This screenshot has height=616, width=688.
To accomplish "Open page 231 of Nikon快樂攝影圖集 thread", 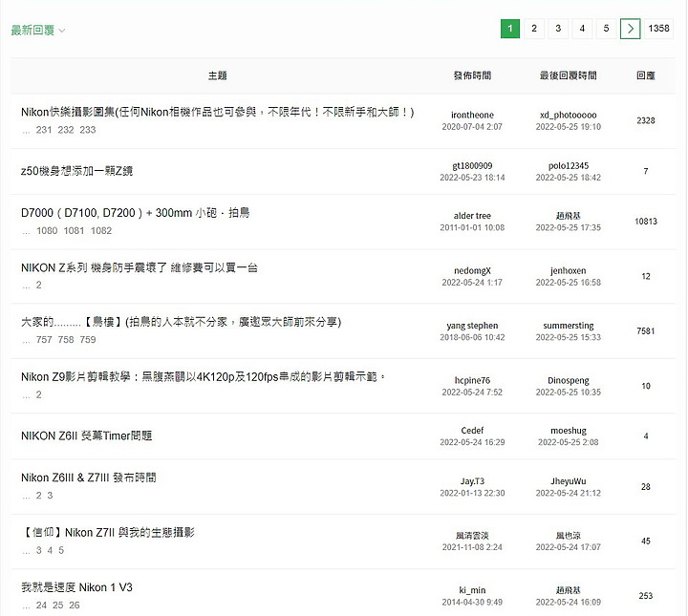I will [x=44, y=130].
